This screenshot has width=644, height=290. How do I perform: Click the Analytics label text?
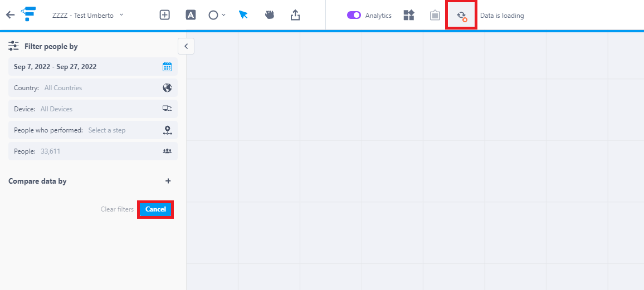pos(378,16)
